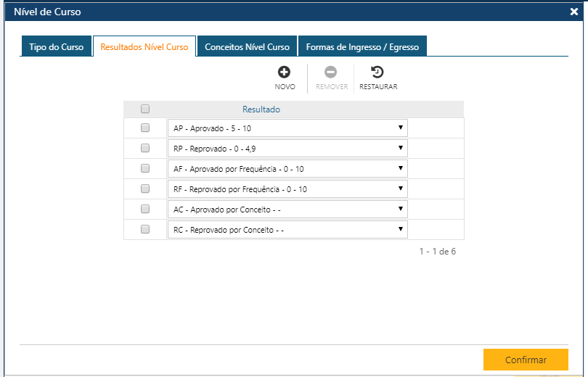Open the AP - Aprovado - 5 - 10 dropdown

point(287,128)
